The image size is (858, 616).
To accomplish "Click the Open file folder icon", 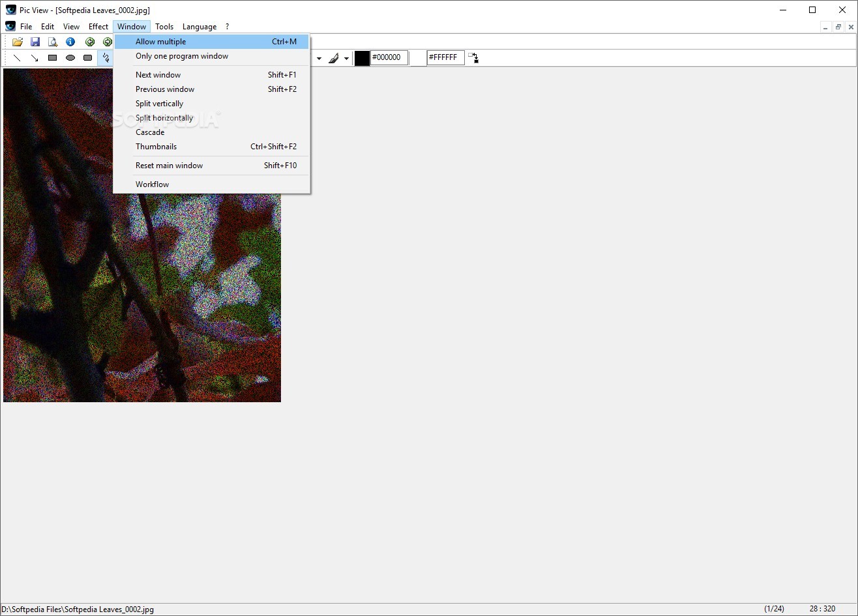I will tap(18, 42).
